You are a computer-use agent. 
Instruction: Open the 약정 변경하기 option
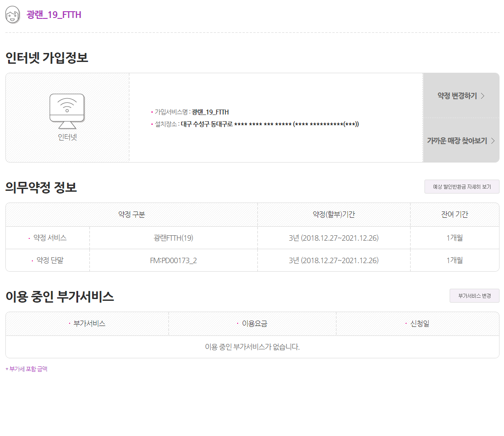point(456,95)
